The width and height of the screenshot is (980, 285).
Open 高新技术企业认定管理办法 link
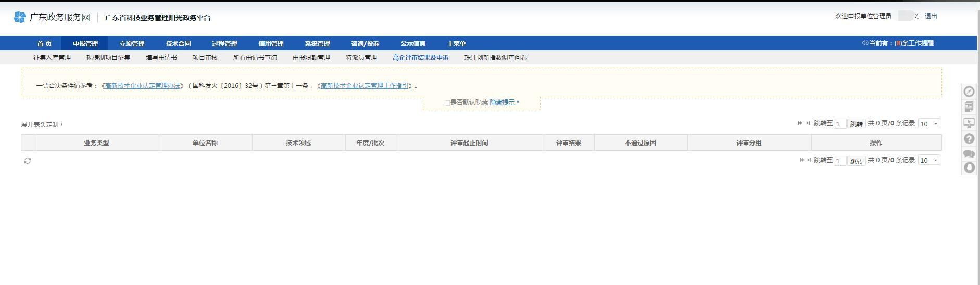click(x=142, y=86)
